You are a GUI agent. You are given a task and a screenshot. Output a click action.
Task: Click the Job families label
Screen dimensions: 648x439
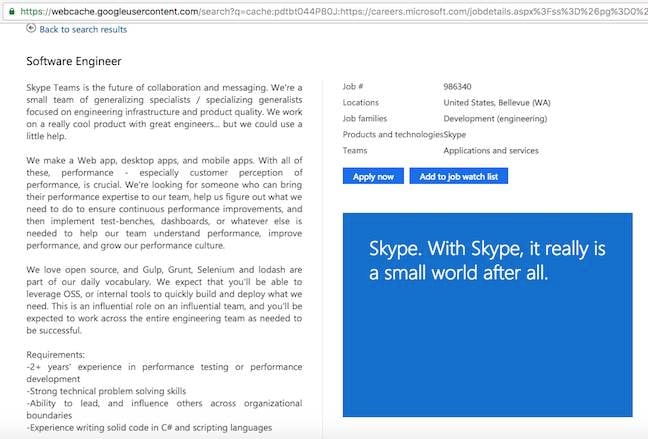tap(364, 119)
